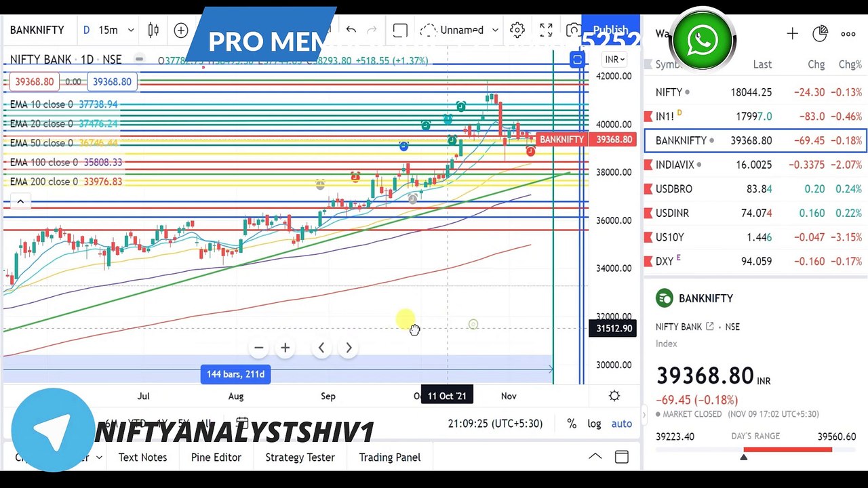Image resolution: width=868 pixels, height=488 pixels.
Task: Click the red flag on USDINR row
Action: [648, 213]
